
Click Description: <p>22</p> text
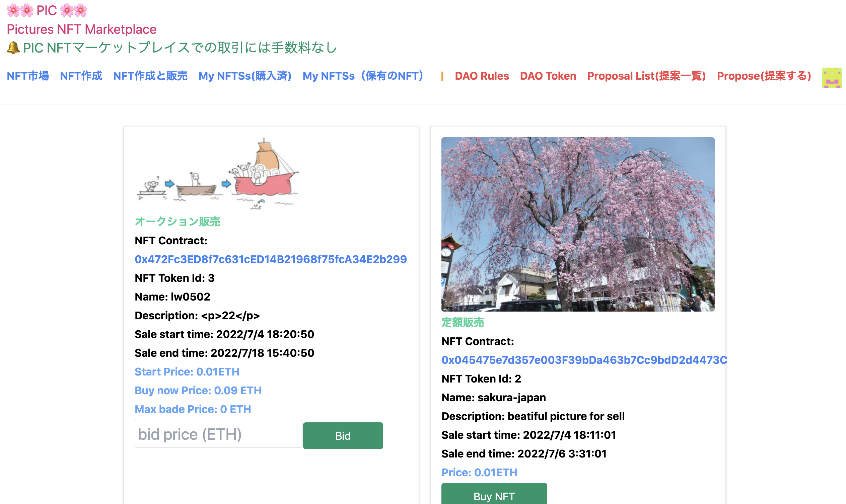click(x=197, y=316)
